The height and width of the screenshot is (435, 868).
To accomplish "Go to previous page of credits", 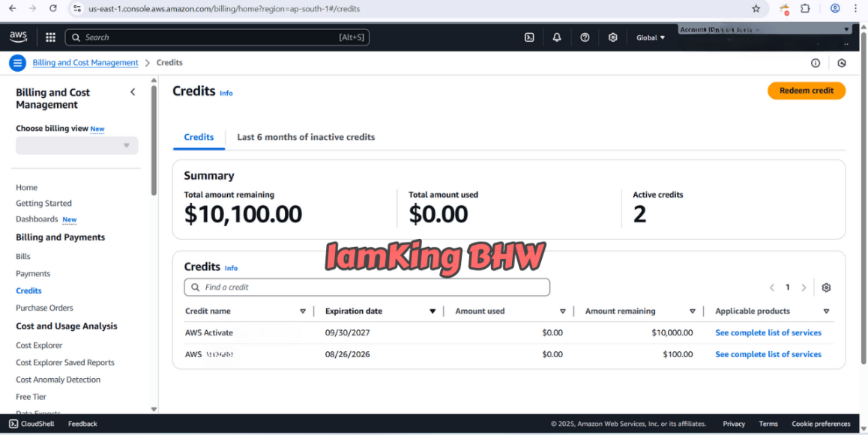I will coord(772,288).
